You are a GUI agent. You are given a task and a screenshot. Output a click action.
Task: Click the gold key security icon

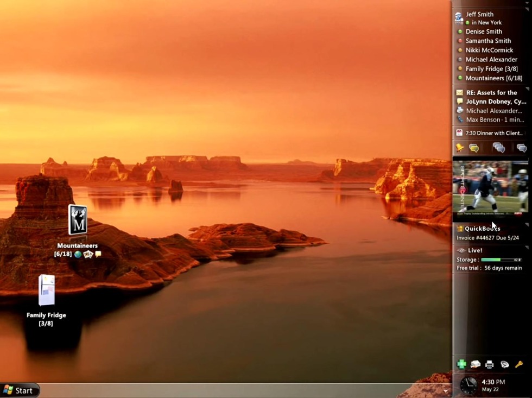(518, 364)
